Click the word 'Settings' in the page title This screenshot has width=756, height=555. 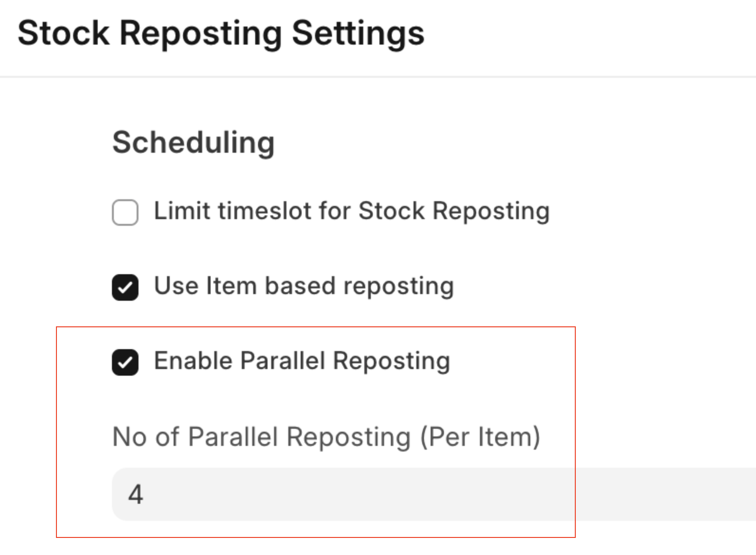click(358, 33)
